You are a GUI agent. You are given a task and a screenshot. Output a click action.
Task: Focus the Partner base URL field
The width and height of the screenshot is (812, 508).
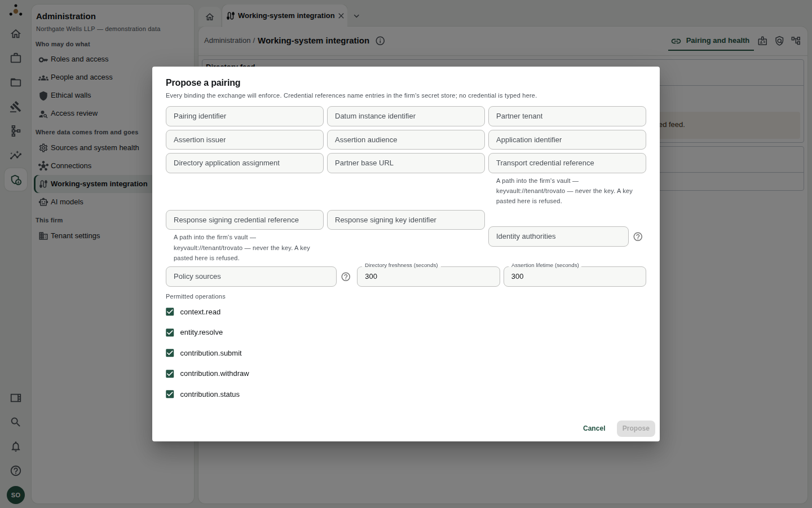[x=406, y=163]
